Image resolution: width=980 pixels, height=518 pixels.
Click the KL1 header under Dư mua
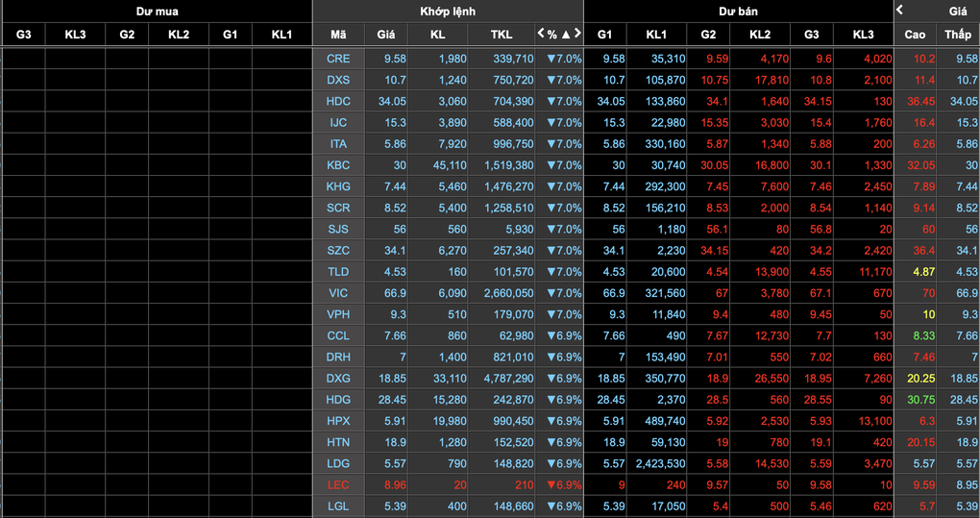tap(282, 35)
